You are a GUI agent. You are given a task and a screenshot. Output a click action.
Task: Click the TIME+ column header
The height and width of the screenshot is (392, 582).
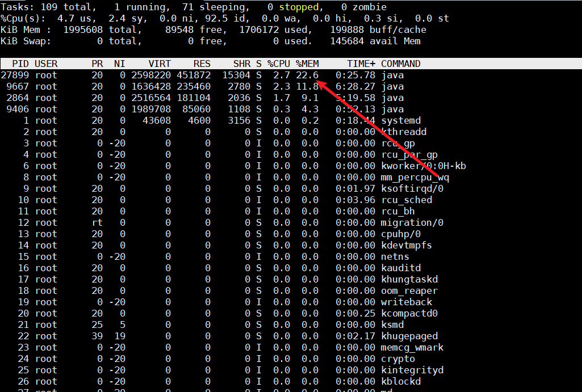[361, 64]
